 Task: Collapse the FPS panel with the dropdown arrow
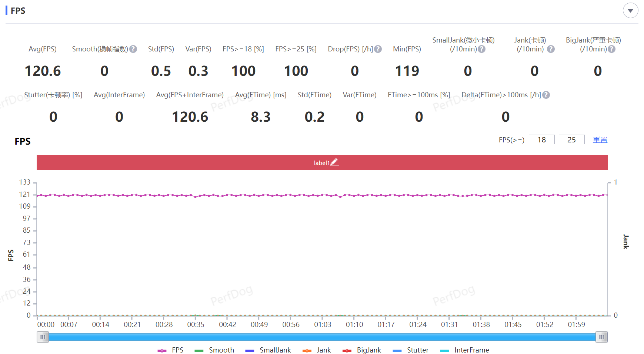pyautogui.click(x=630, y=11)
